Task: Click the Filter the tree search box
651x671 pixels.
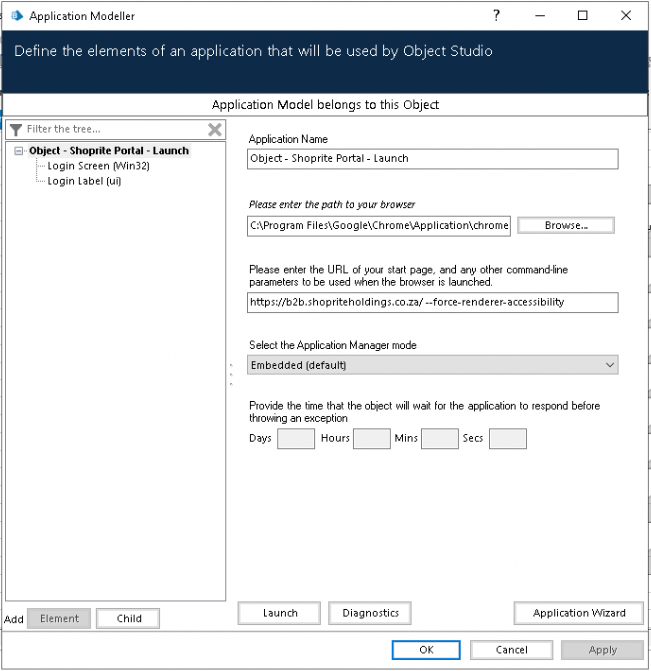Action: [116, 129]
